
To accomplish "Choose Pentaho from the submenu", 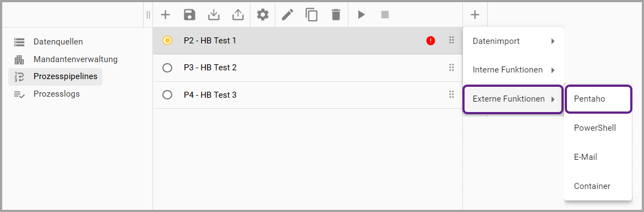I will (x=598, y=99).
